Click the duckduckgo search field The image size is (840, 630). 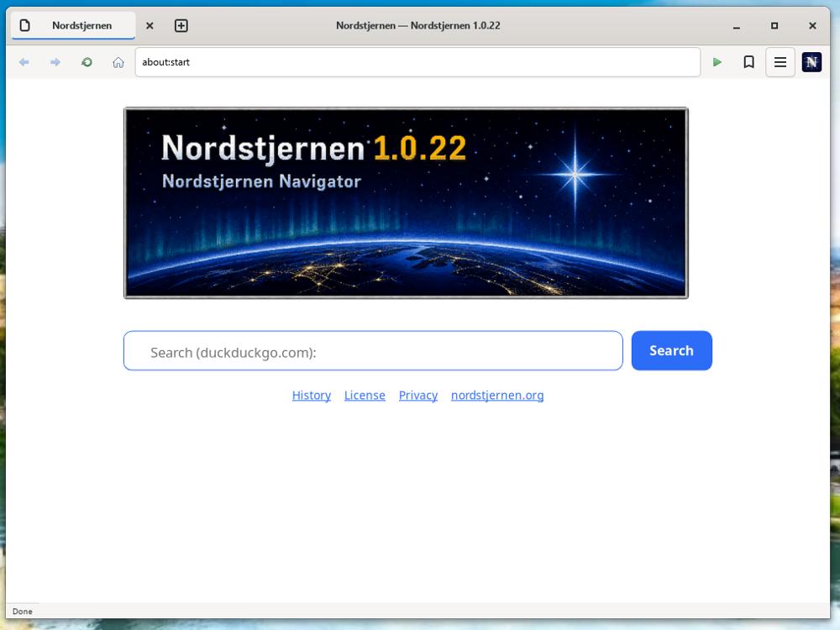pyautogui.click(x=373, y=351)
